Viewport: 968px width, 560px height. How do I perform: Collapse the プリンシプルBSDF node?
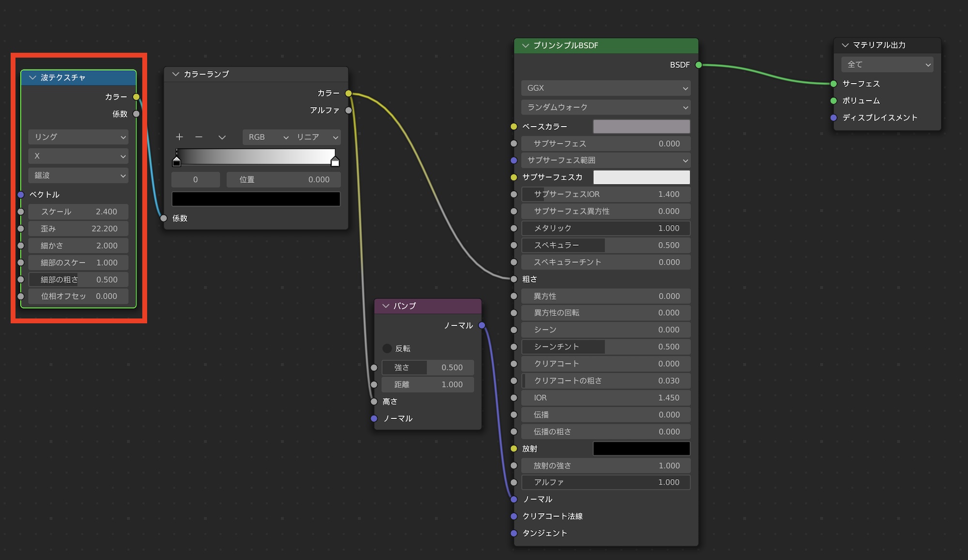[526, 45]
